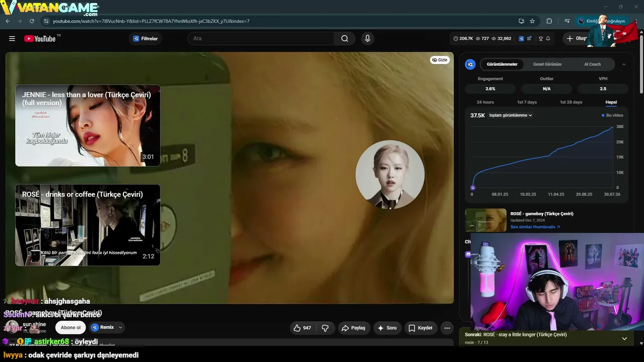Open the toplam görüntülenme dropdown
This screenshot has width=644, height=362.
point(511,115)
